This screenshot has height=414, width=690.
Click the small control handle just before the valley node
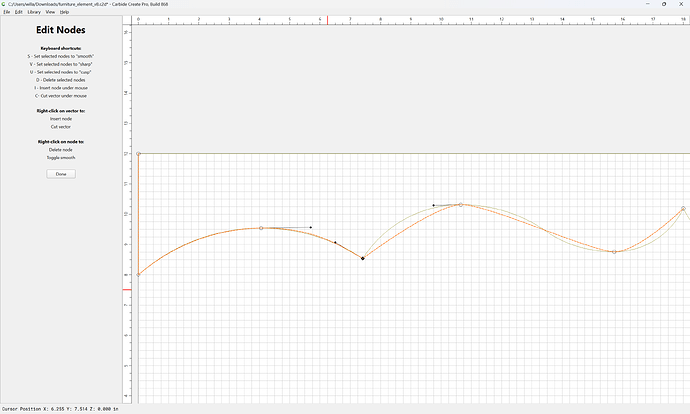point(335,242)
